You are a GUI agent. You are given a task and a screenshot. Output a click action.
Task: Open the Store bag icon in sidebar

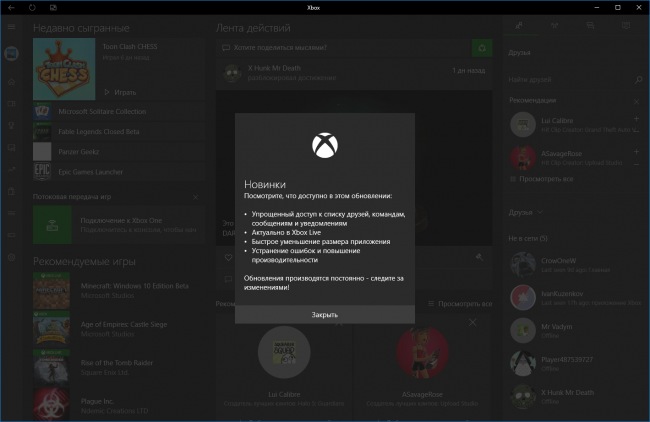coord(12,191)
